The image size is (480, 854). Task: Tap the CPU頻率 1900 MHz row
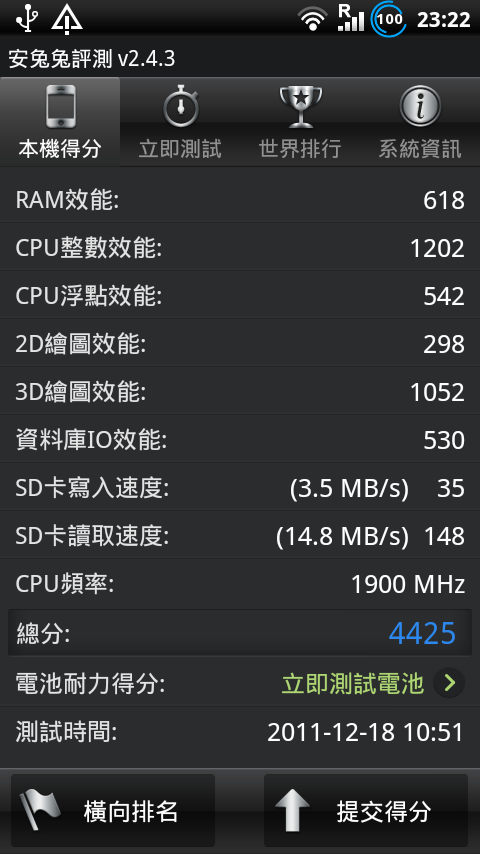[x=240, y=584]
